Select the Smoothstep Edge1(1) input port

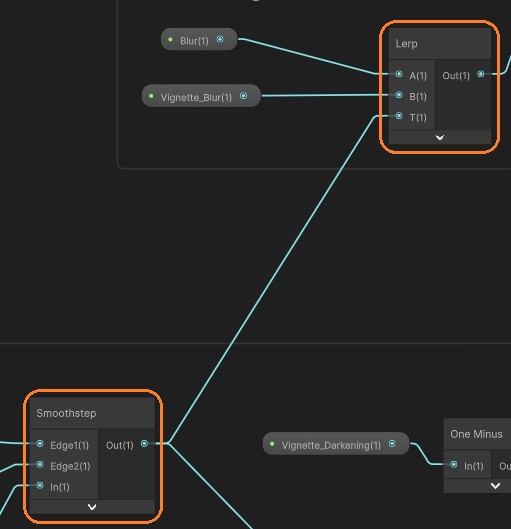(x=40, y=443)
